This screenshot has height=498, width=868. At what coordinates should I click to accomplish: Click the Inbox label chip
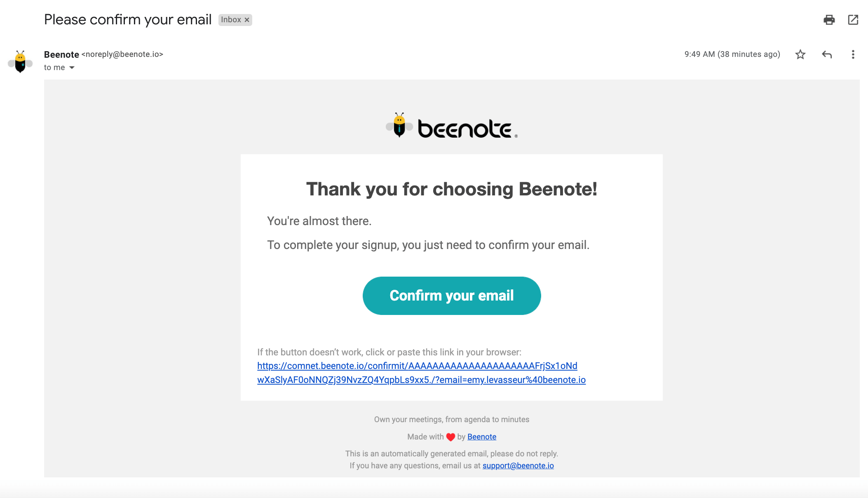[235, 20]
